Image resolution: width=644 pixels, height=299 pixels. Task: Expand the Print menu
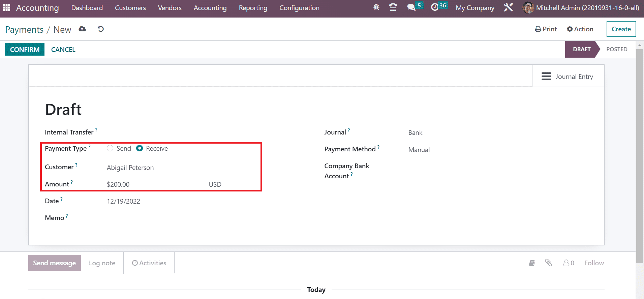pyautogui.click(x=546, y=29)
